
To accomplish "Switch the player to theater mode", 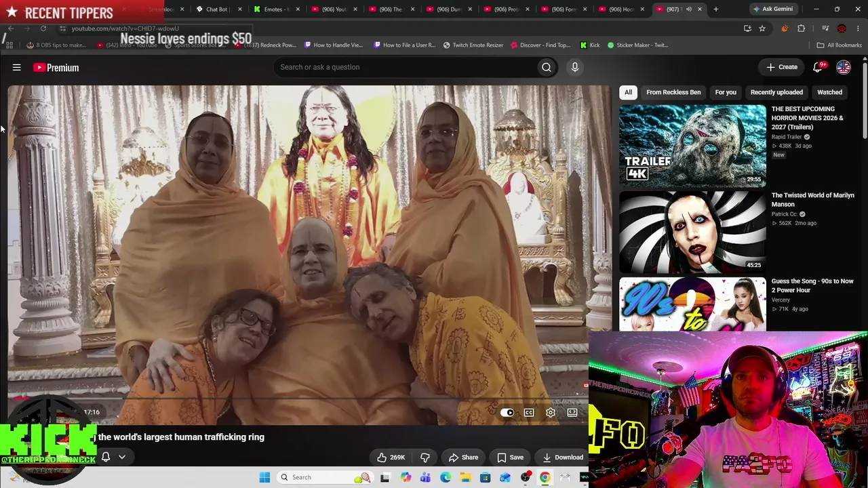I will (x=572, y=413).
